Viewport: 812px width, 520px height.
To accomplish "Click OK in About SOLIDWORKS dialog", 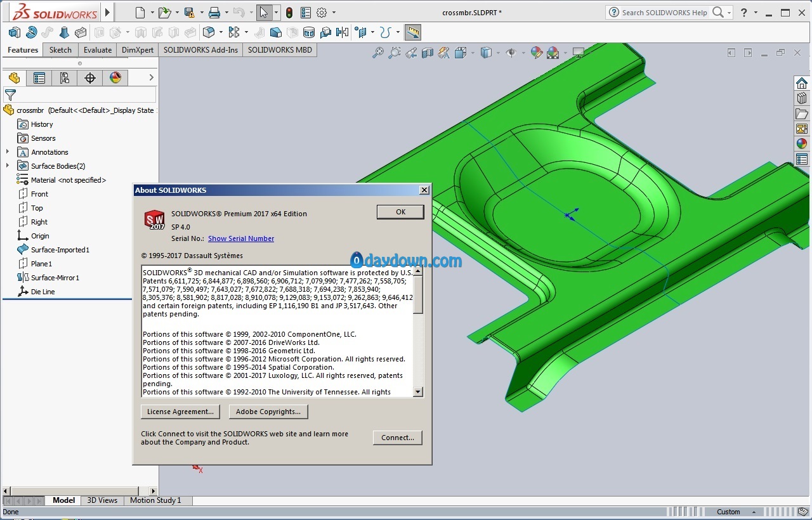I will tap(400, 212).
